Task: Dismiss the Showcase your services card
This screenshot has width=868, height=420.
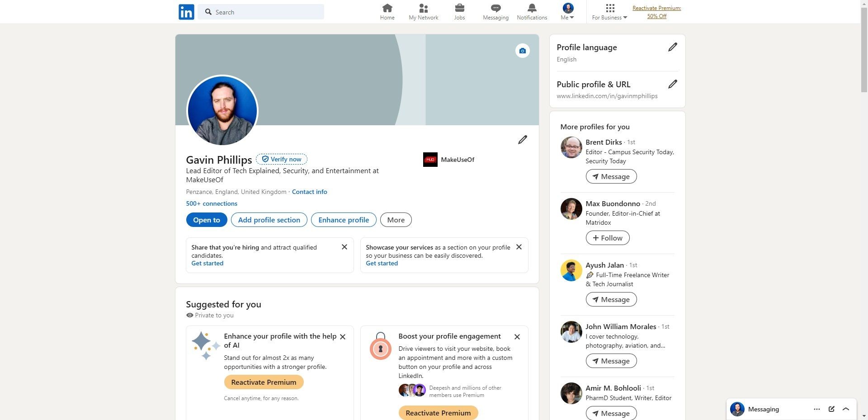Action: click(x=519, y=247)
